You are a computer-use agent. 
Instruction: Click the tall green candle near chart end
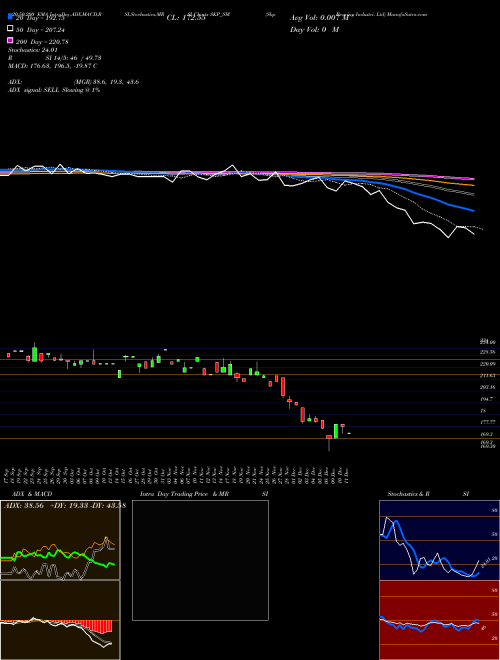(336, 431)
